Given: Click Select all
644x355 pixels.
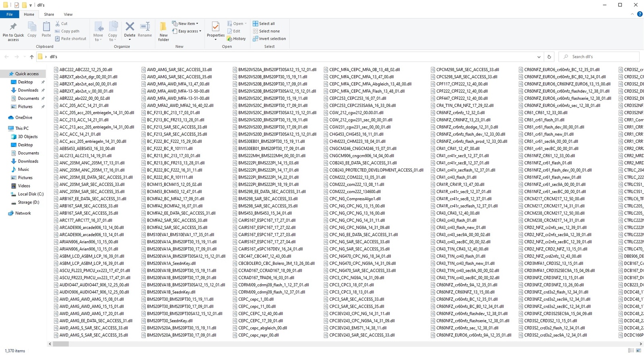Looking at the screenshot, I should coord(264,24).
